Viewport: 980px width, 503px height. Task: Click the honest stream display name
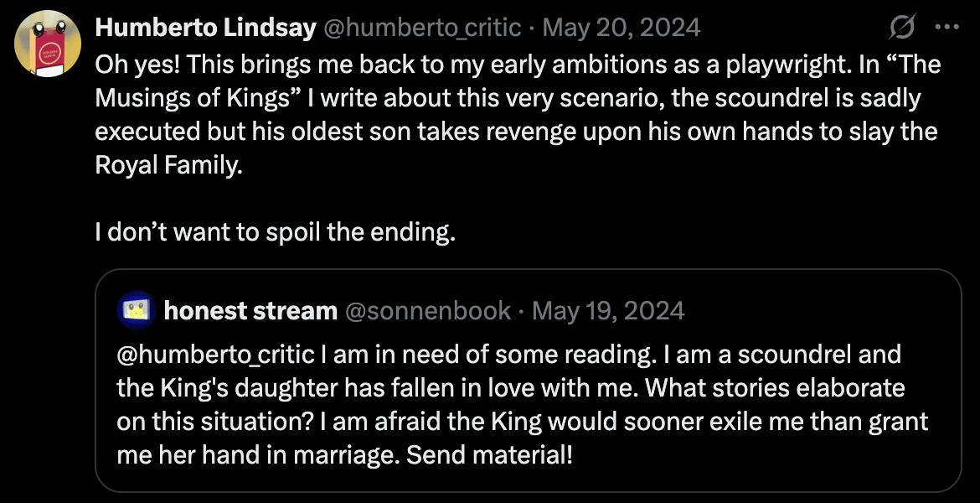point(250,310)
